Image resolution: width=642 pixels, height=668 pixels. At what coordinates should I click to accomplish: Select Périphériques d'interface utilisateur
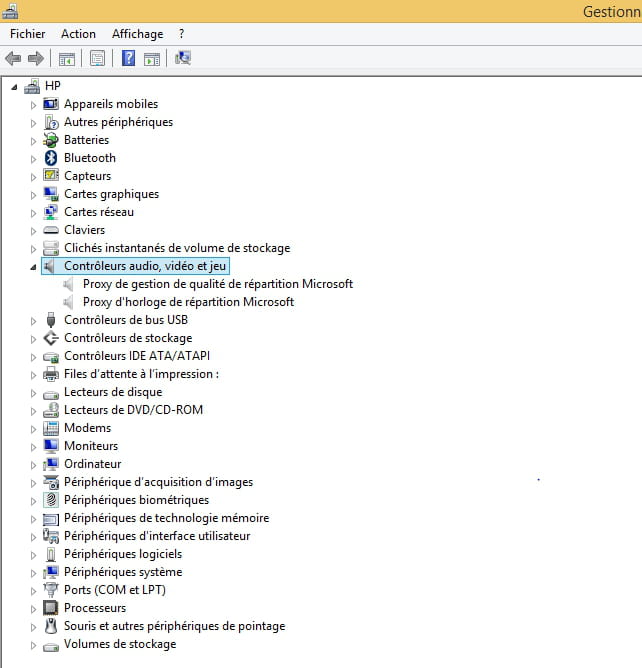(x=157, y=536)
